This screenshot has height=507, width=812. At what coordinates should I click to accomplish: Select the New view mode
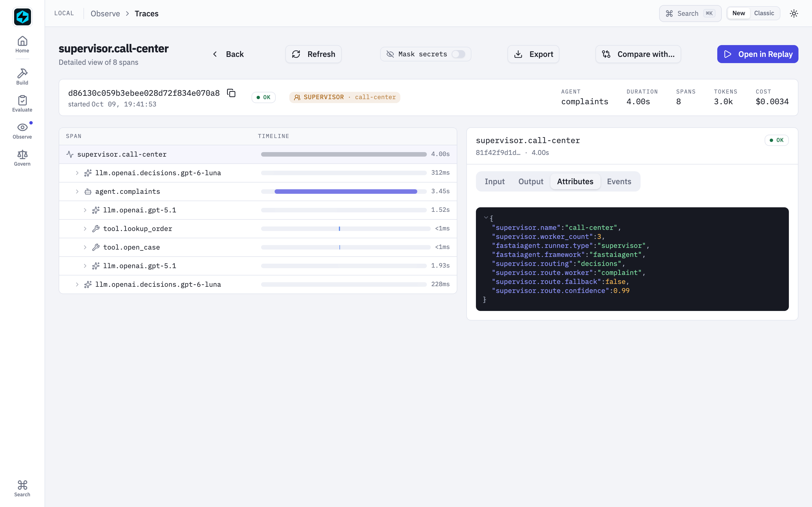pos(738,13)
